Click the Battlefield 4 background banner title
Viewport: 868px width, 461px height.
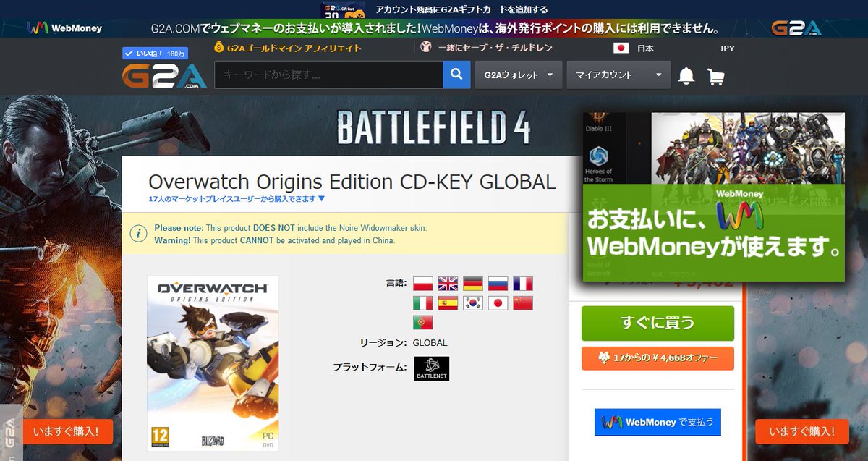coord(433,127)
